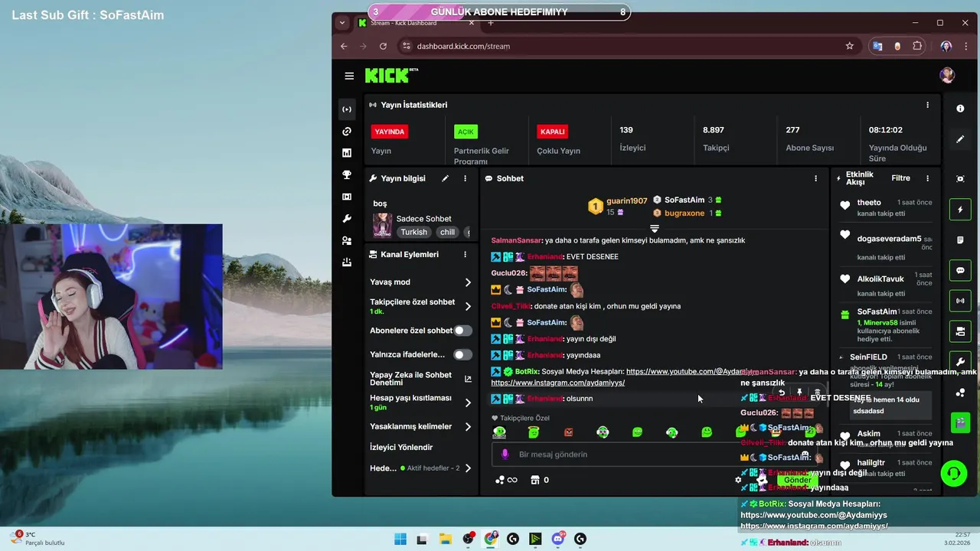Click İzleyici Yönlendir
The image size is (980, 551).
pyautogui.click(x=401, y=447)
